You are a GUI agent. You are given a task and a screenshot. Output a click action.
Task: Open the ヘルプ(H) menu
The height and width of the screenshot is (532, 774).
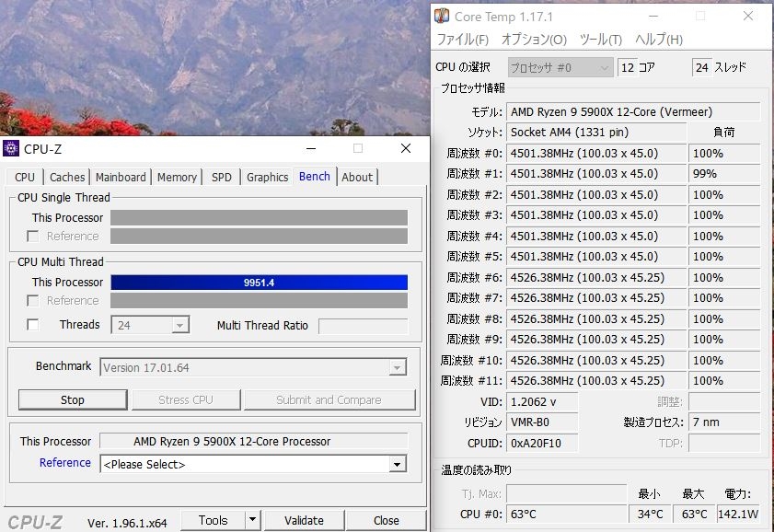(659, 40)
